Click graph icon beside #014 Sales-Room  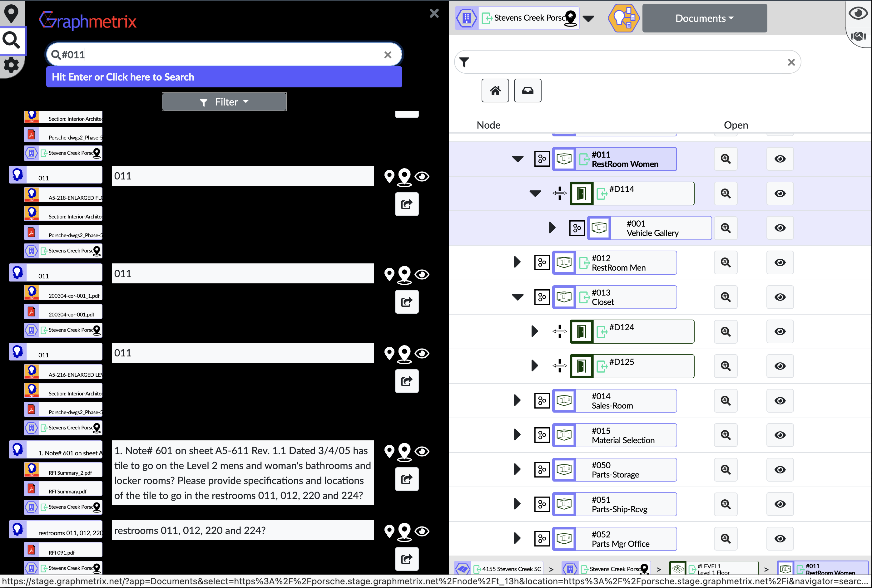(542, 400)
